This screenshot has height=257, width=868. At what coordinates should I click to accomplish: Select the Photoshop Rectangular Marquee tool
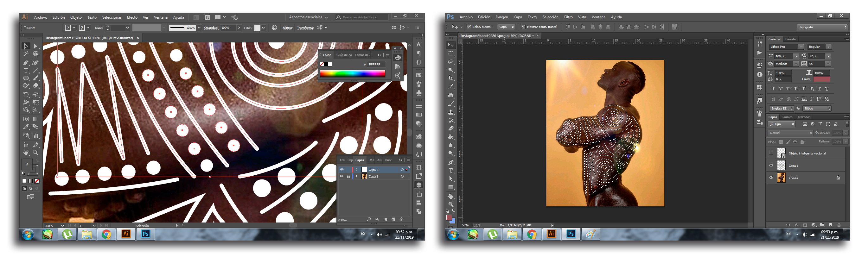451,53
